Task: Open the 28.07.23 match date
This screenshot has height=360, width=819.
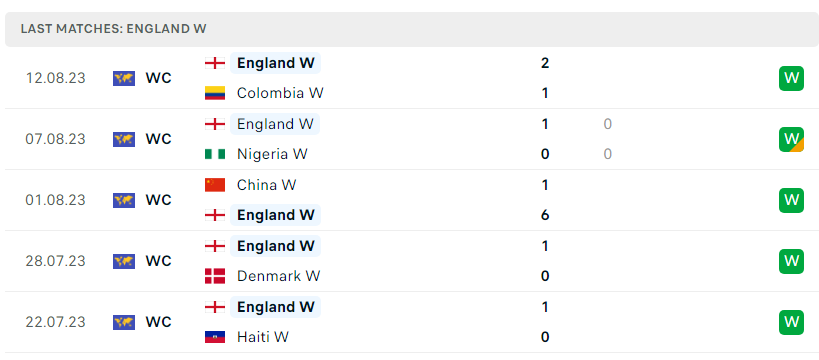Action: click(x=55, y=261)
